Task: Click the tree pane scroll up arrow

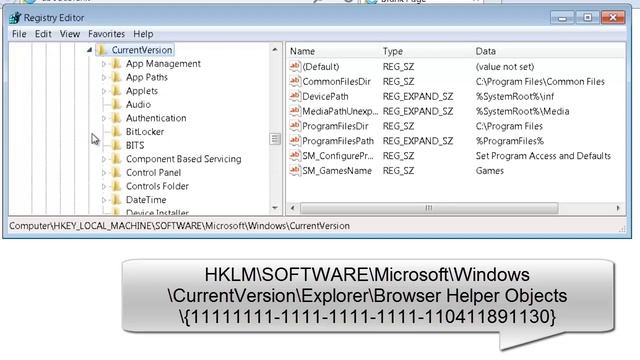Action: [275, 50]
